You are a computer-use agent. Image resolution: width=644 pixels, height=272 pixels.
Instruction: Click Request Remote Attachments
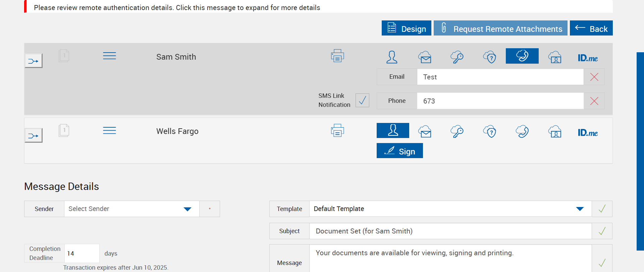pos(500,28)
